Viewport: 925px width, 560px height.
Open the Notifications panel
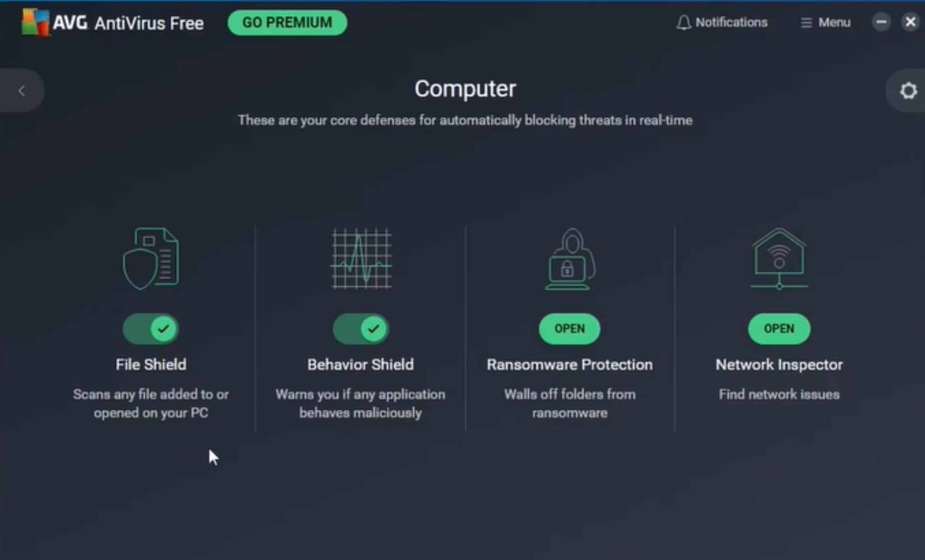click(x=722, y=23)
